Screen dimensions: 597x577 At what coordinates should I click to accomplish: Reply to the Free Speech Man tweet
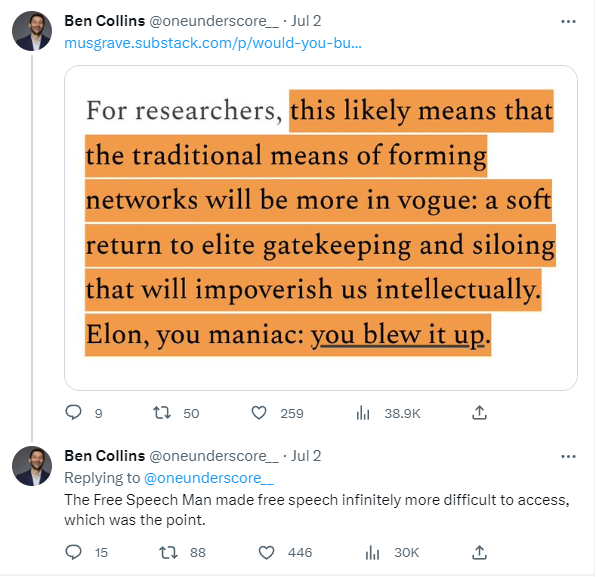[x=73, y=552]
